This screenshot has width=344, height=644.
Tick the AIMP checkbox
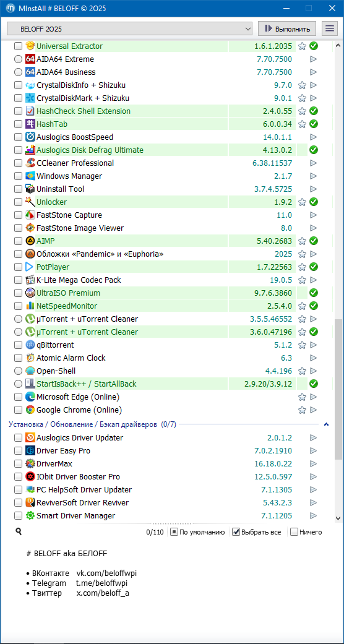pos(18,241)
